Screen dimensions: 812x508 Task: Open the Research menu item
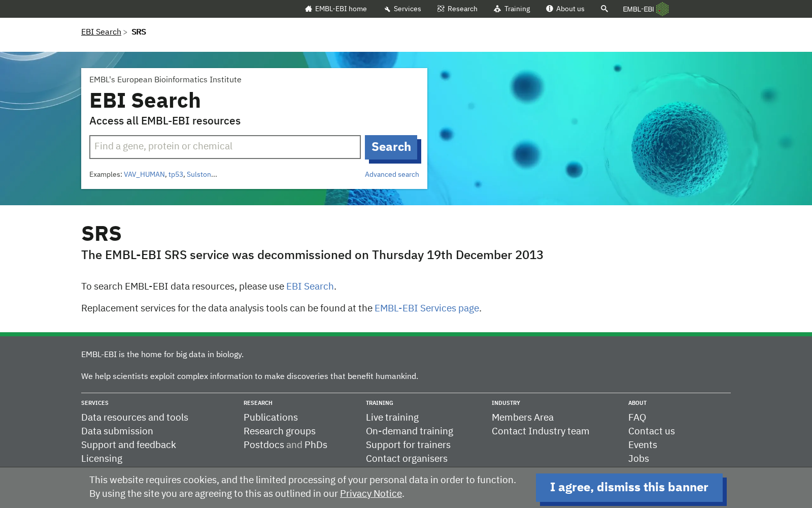[x=457, y=9]
